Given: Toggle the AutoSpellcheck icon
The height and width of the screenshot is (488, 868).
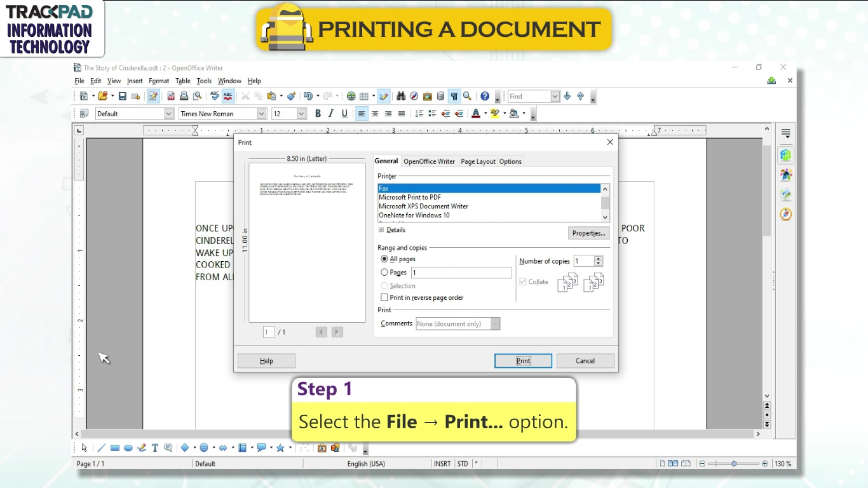Looking at the screenshot, I should pos(228,97).
